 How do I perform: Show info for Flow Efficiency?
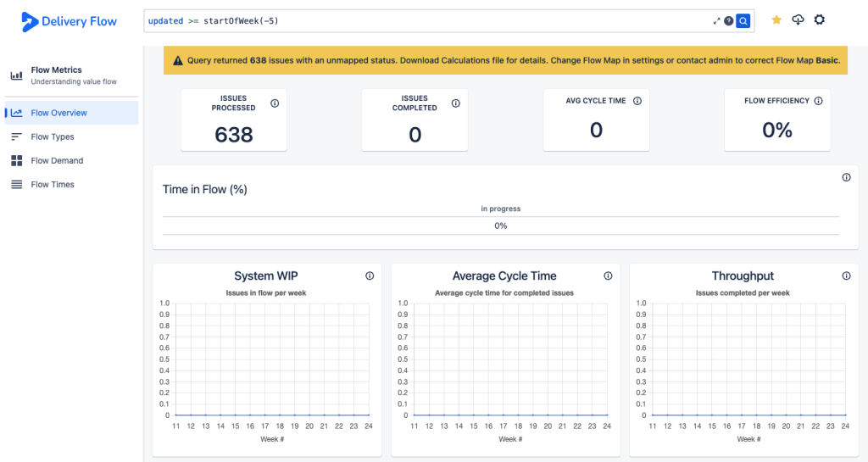pyautogui.click(x=818, y=101)
